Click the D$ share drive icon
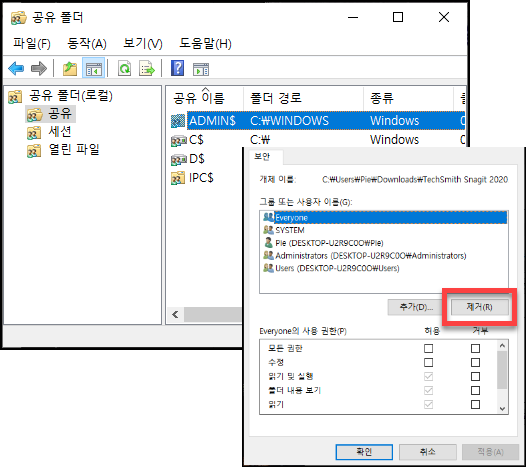The image size is (526, 467). (x=178, y=159)
